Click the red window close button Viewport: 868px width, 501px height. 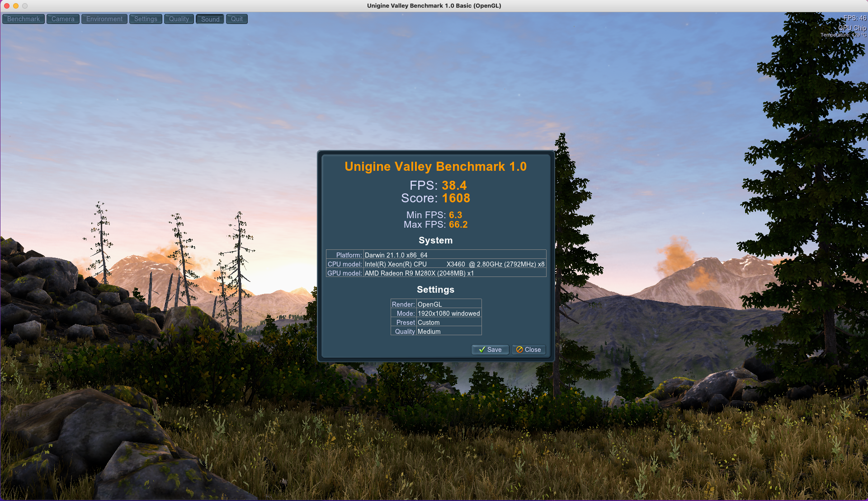(x=7, y=6)
